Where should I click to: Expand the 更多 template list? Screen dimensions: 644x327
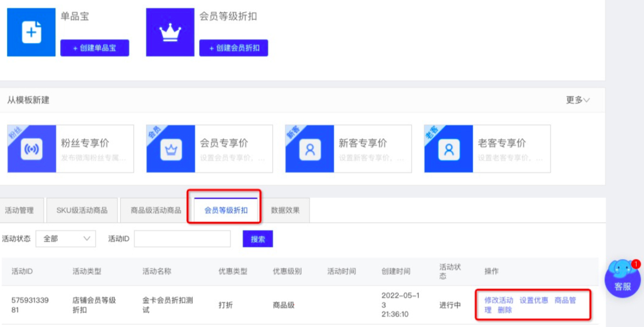pyautogui.click(x=577, y=100)
